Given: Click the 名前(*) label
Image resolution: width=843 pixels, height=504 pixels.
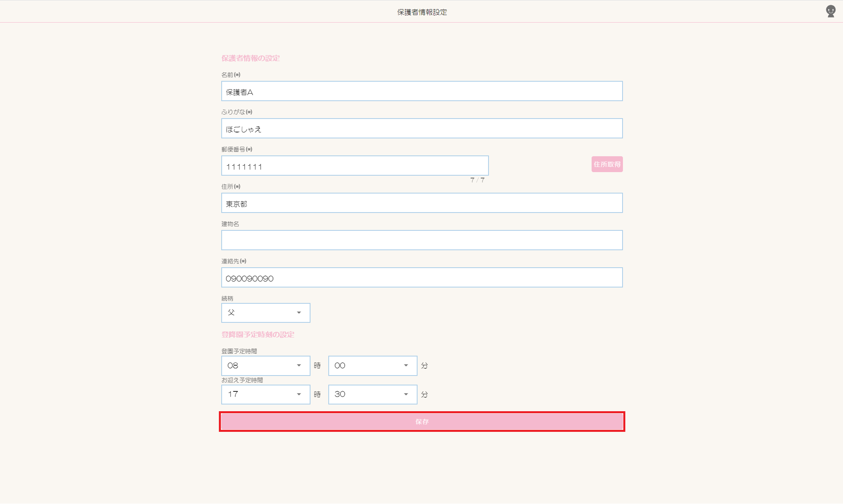Looking at the screenshot, I should click(x=231, y=75).
